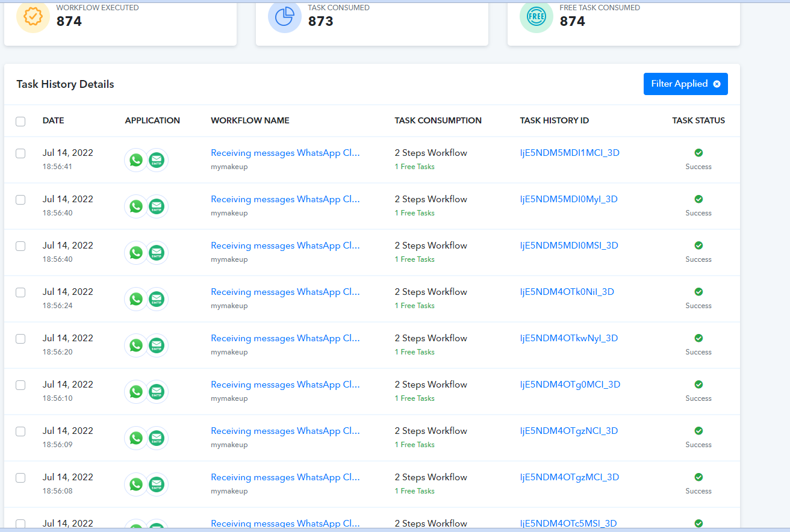Open the workflow name link in the 18:56:24 row
Screen dimensions: 790x532
click(x=285, y=292)
